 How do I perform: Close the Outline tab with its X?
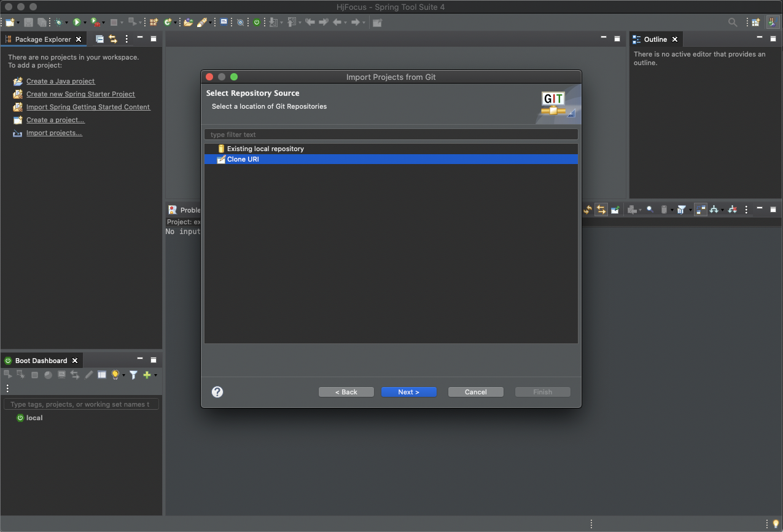(x=675, y=39)
